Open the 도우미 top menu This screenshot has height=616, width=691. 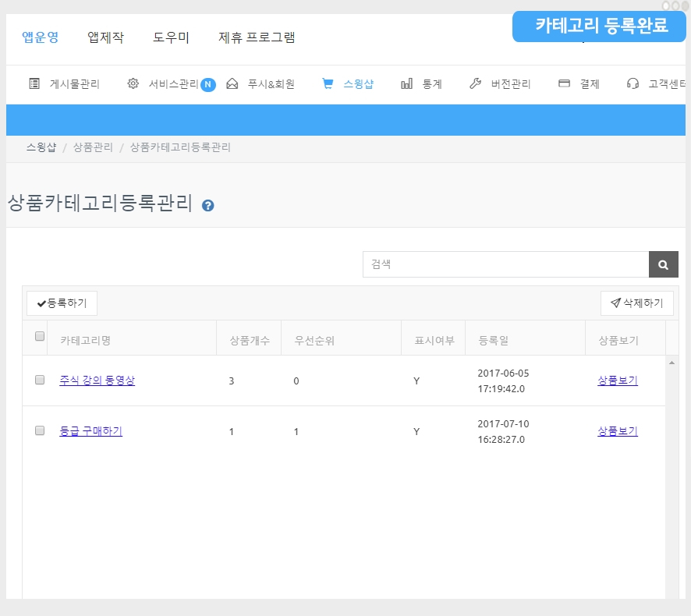pyautogui.click(x=171, y=37)
